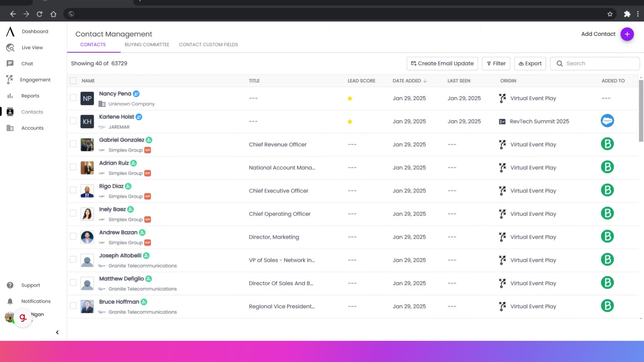Screen dimensions: 644x362
Task: Click the user avatar near Ngan
Action: (x=9, y=317)
